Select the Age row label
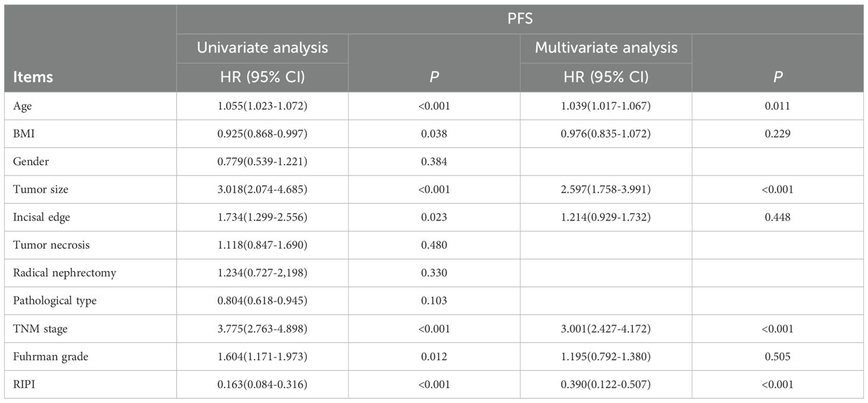The width and height of the screenshot is (868, 403). pyautogui.click(x=21, y=106)
